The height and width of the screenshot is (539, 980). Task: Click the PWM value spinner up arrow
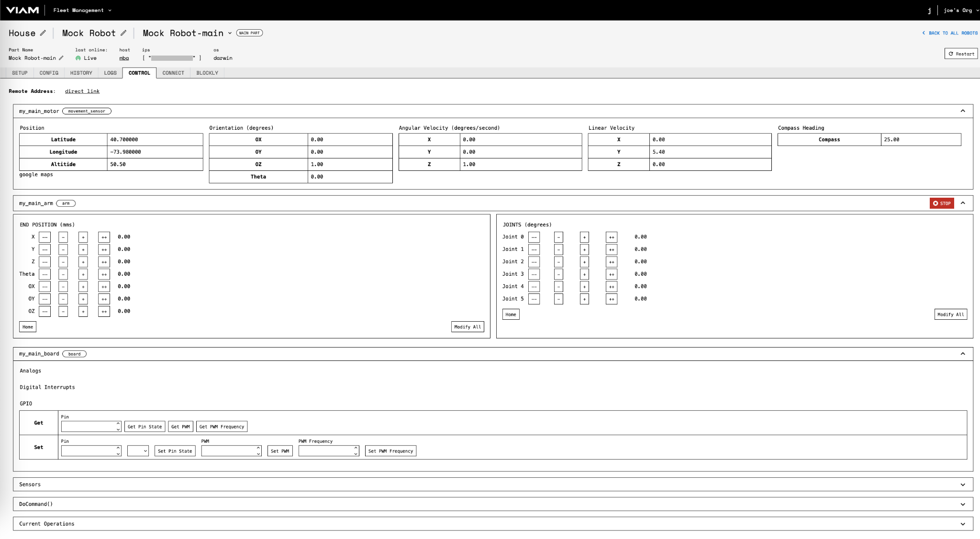258,448
